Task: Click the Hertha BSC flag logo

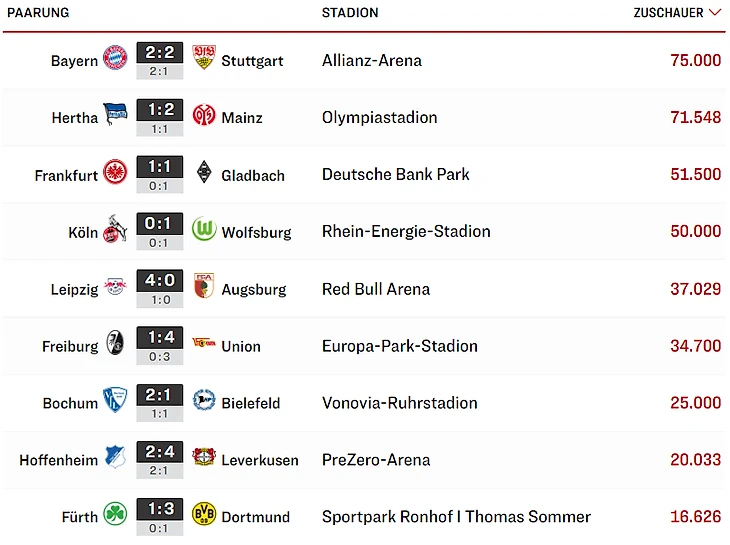Action: pos(115,116)
